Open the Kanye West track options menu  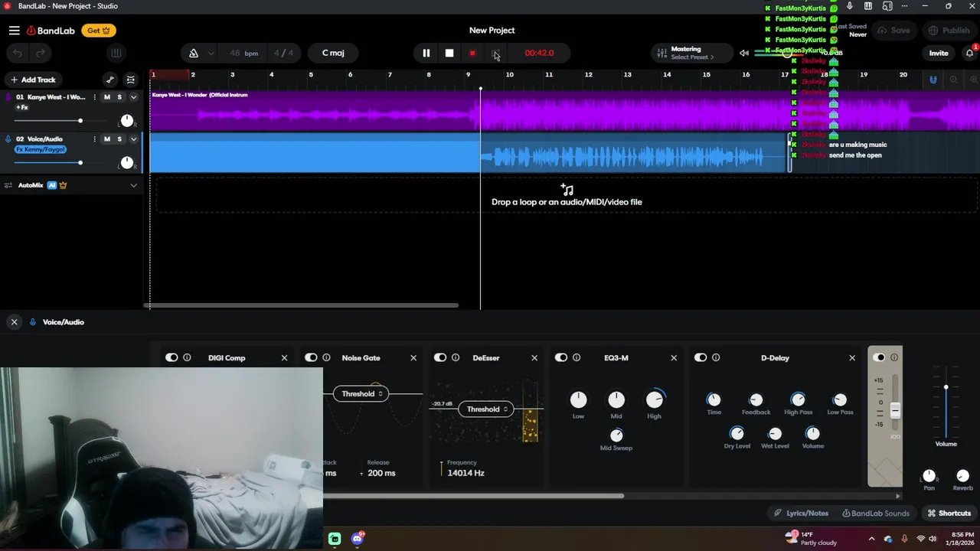tap(94, 97)
